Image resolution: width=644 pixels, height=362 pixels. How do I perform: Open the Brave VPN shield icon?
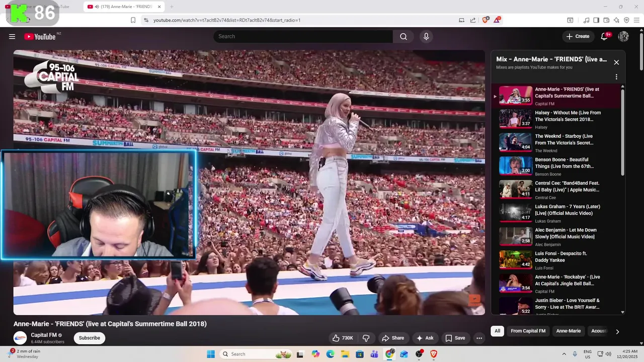[x=626, y=20]
